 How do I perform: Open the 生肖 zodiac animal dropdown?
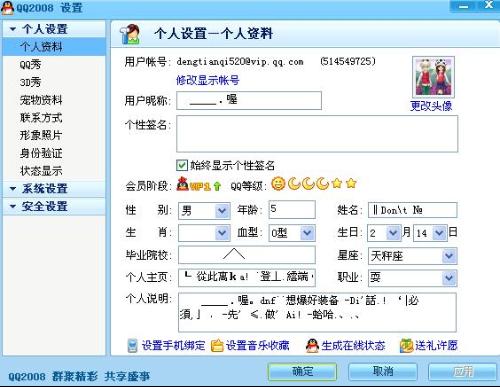(x=222, y=233)
